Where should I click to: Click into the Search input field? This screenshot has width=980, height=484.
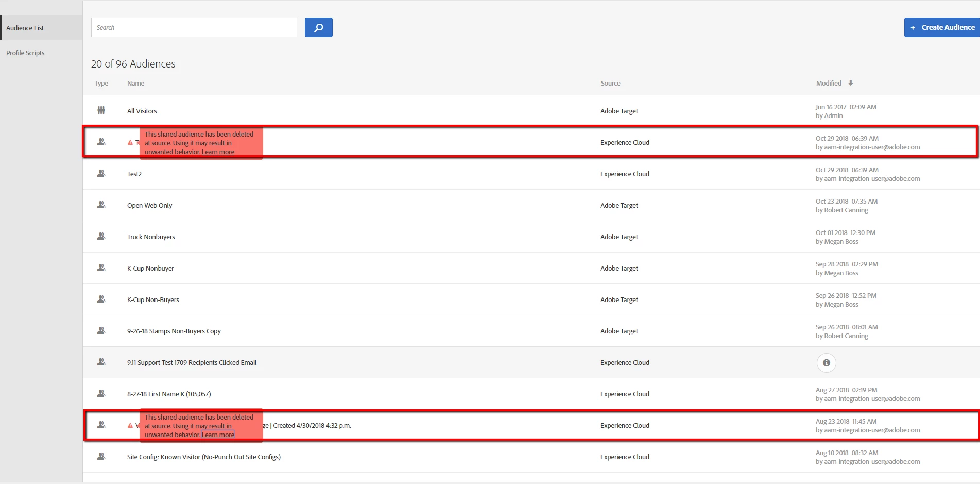194,27
